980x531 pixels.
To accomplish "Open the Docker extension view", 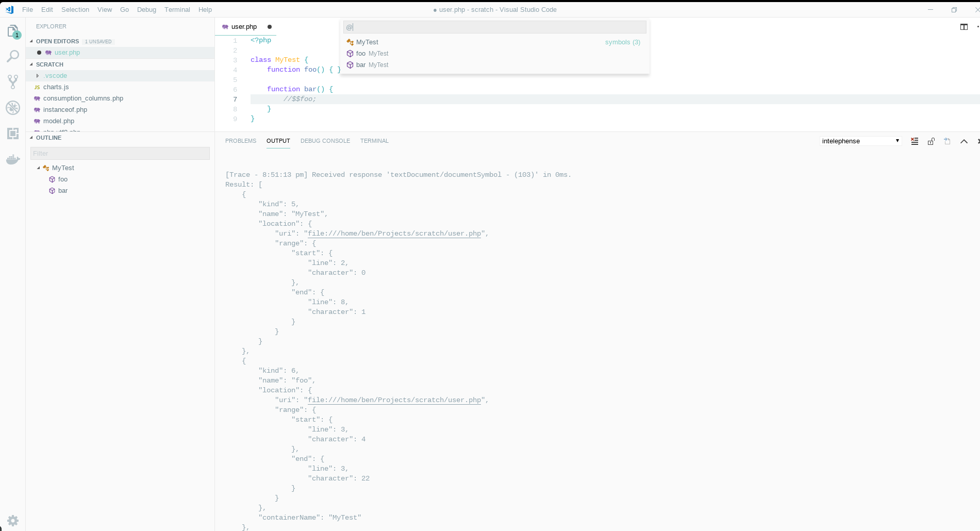I will point(13,159).
